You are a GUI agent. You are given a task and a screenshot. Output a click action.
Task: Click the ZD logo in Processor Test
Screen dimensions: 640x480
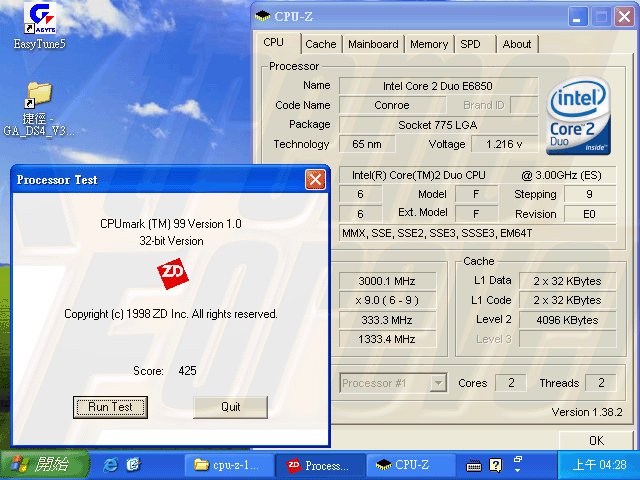[173, 273]
